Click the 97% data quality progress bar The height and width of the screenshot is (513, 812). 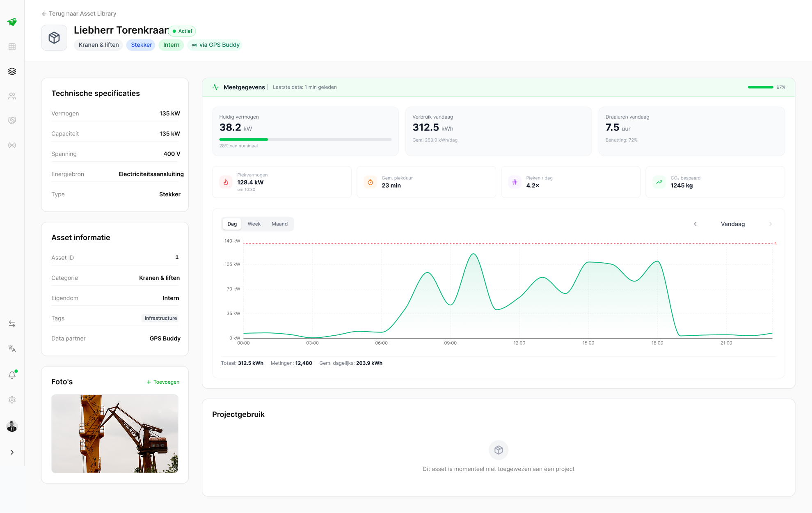pos(760,87)
